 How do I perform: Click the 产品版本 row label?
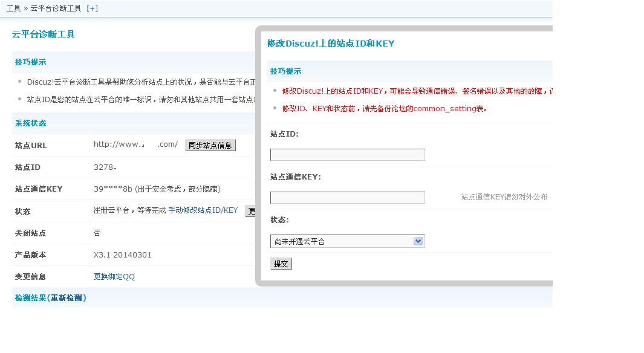click(x=30, y=255)
